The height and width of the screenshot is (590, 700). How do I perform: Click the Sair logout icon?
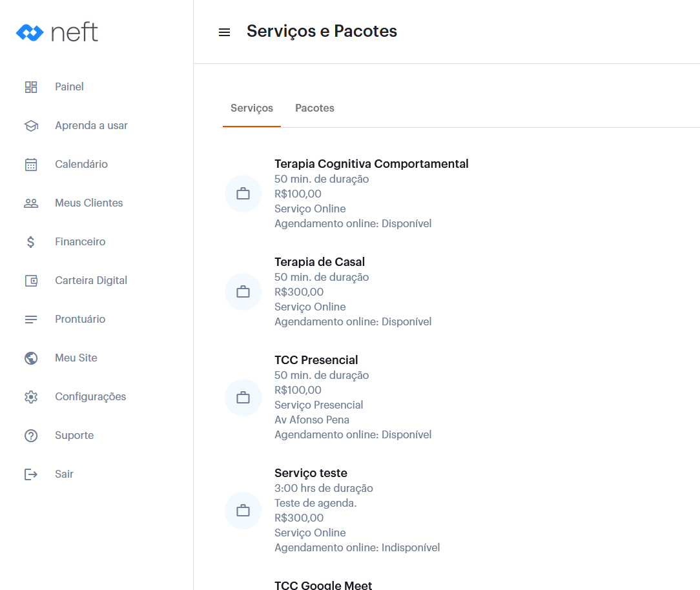(x=31, y=474)
